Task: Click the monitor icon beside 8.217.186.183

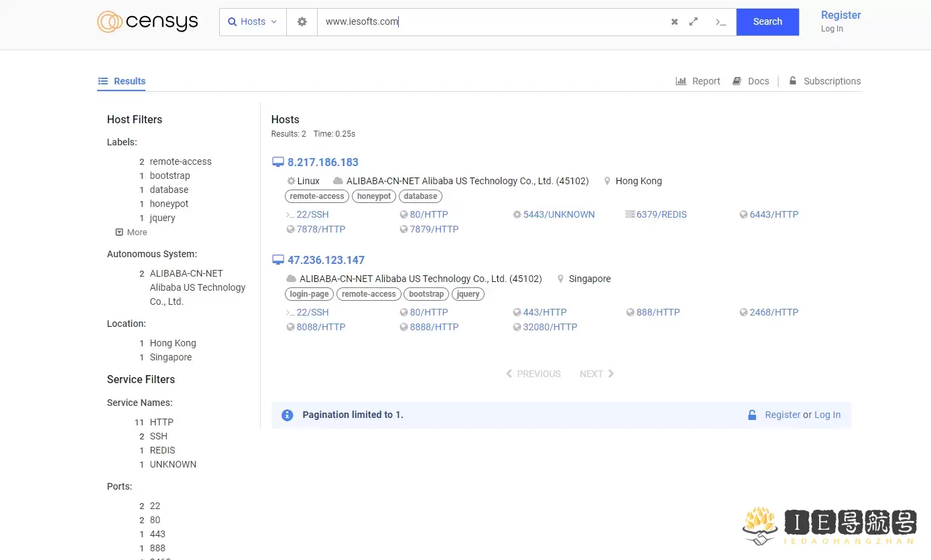Action: (278, 162)
